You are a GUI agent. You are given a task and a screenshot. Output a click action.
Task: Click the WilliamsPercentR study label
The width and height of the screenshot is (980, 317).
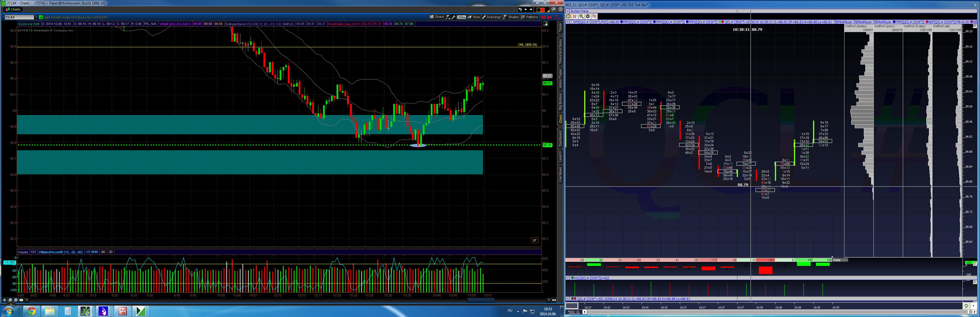[61, 252]
